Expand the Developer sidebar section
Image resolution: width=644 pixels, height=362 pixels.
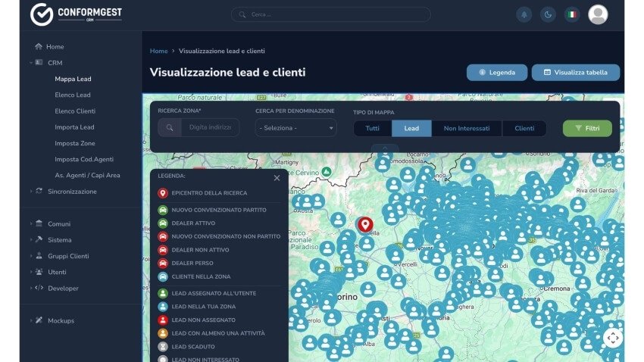(31, 288)
